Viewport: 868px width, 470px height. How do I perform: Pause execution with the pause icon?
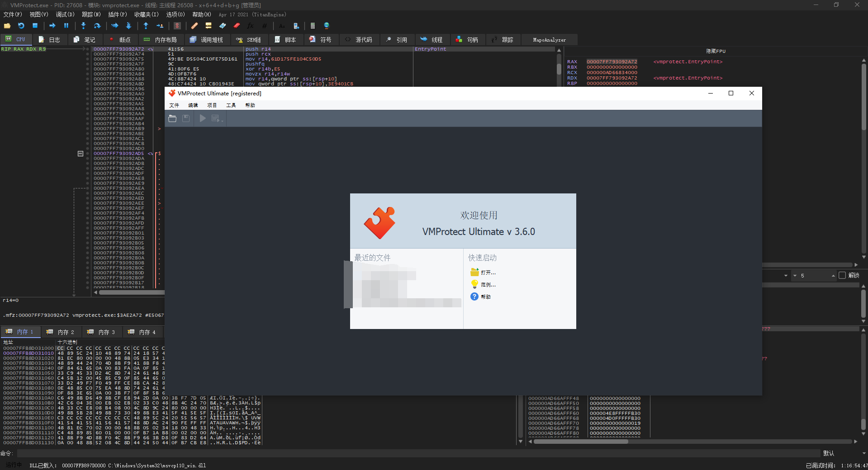pos(66,26)
